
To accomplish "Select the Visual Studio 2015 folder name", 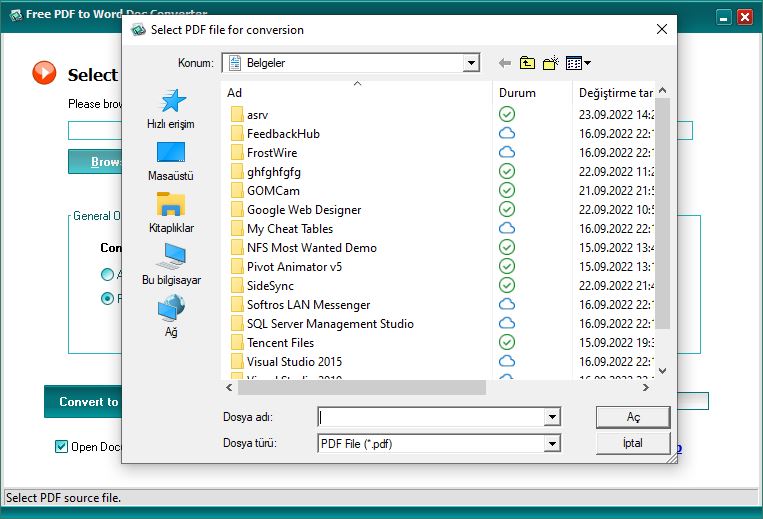I will (294, 361).
